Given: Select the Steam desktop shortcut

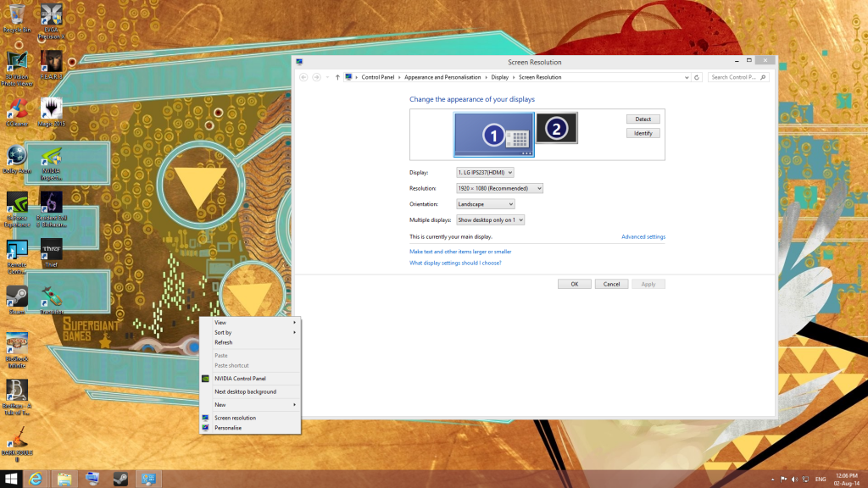Looking at the screenshot, I should click(x=17, y=301).
